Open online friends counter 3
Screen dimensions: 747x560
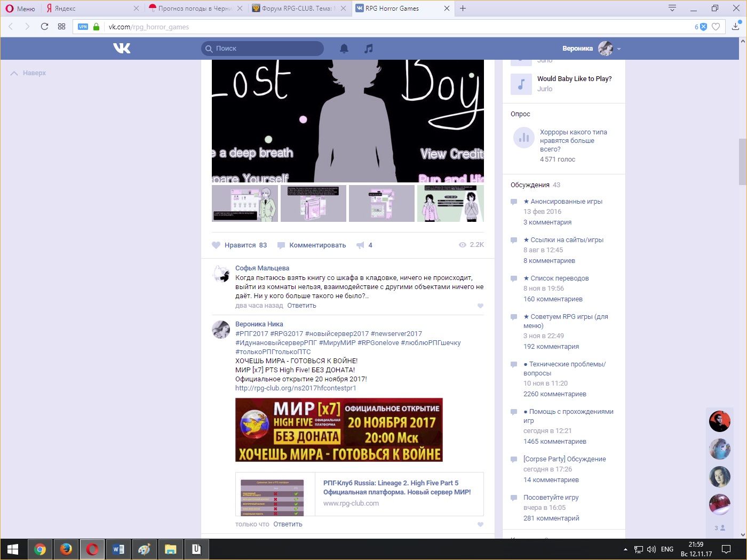click(x=719, y=528)
